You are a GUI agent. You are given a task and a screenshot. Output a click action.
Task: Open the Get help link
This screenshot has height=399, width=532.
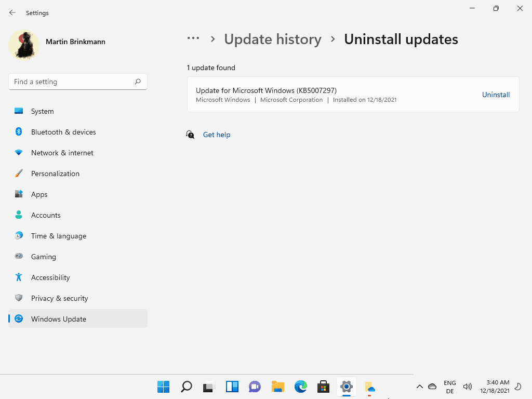pyautogui.click(x=217, y=135)
